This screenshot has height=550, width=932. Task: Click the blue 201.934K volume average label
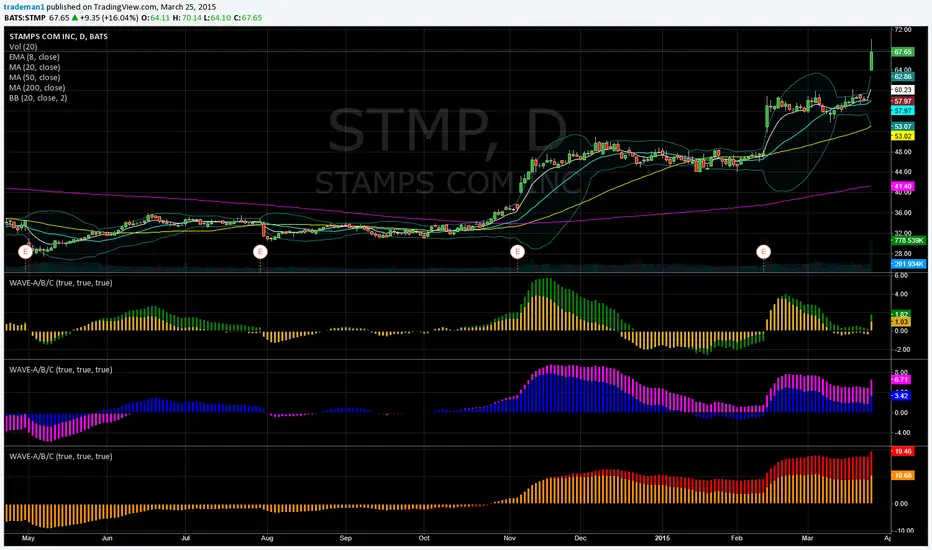(x=908, y=263)
